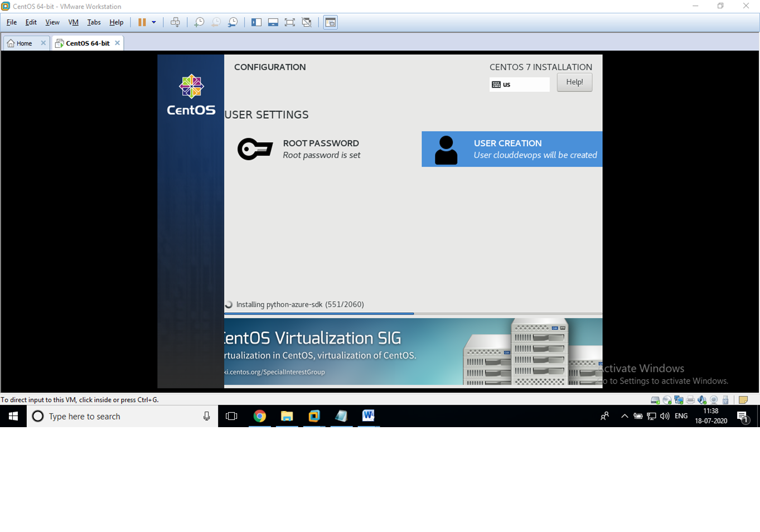Open USER CREATION settings for user clouddevops
Image resolution: width=760 pixels, height=532 pixels.
[511, 149]
